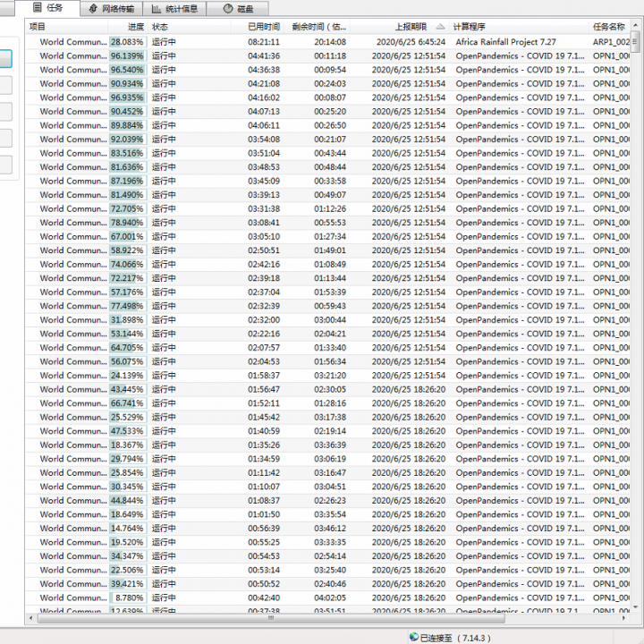Sort by the 剩余时间 column header

[x=317, y=27]
